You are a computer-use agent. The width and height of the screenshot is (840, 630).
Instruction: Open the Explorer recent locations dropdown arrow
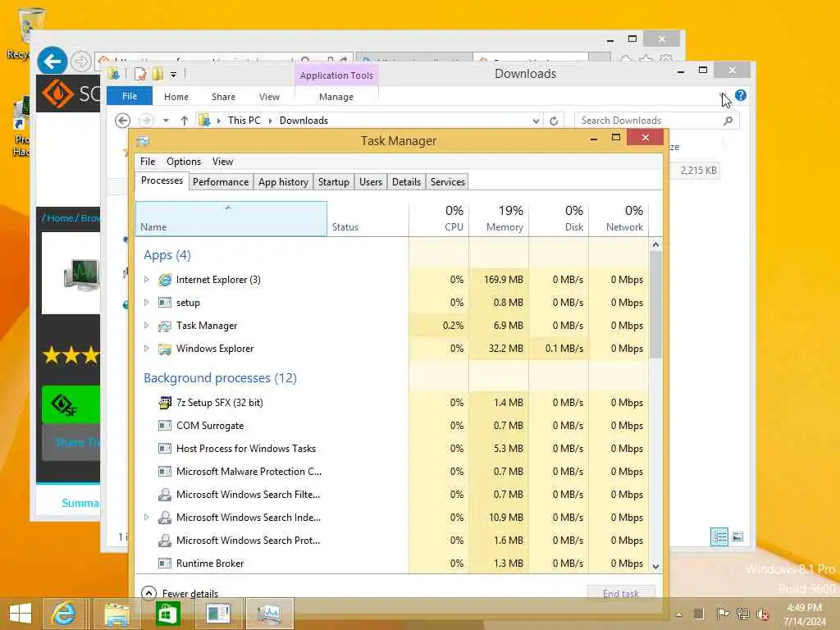(x=166, y=121)
